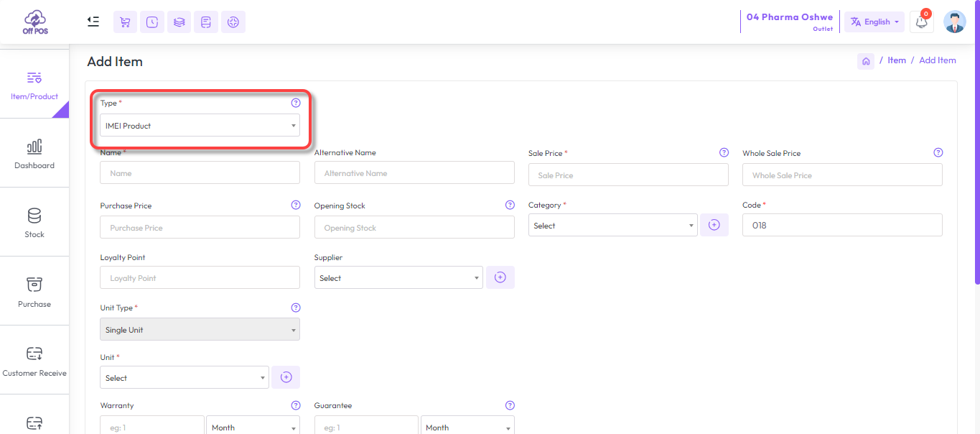Open the Supplier select dropdown

click(x=398, y=278)
